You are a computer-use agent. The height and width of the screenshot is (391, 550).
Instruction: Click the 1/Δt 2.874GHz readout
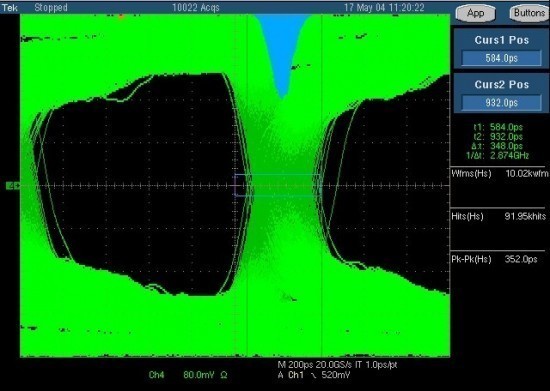(497, 155)
